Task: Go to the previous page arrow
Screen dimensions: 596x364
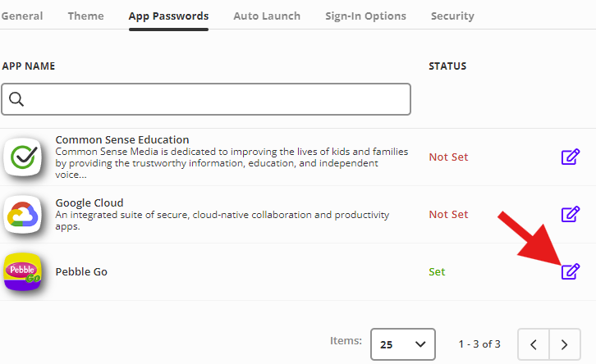Action: [534, 344]
